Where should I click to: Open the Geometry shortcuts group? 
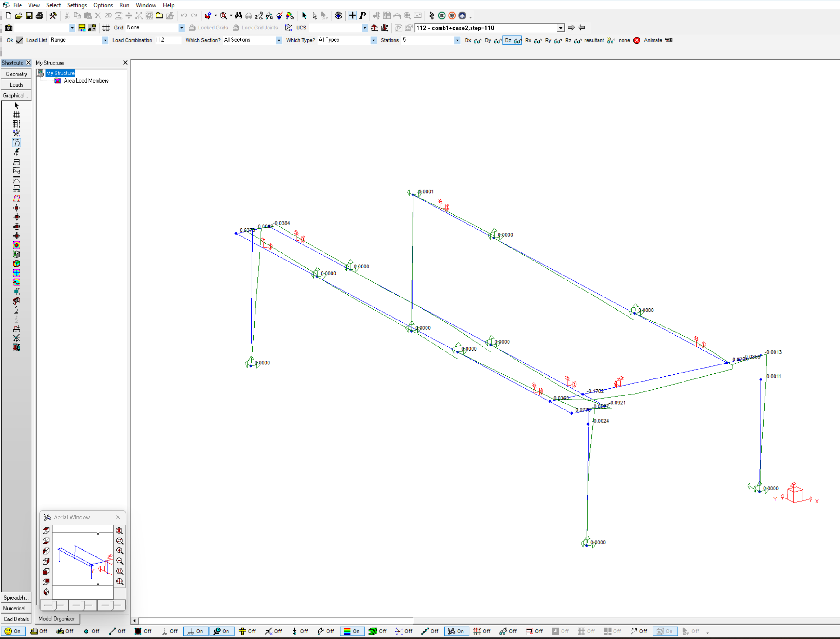coord(16,74)
